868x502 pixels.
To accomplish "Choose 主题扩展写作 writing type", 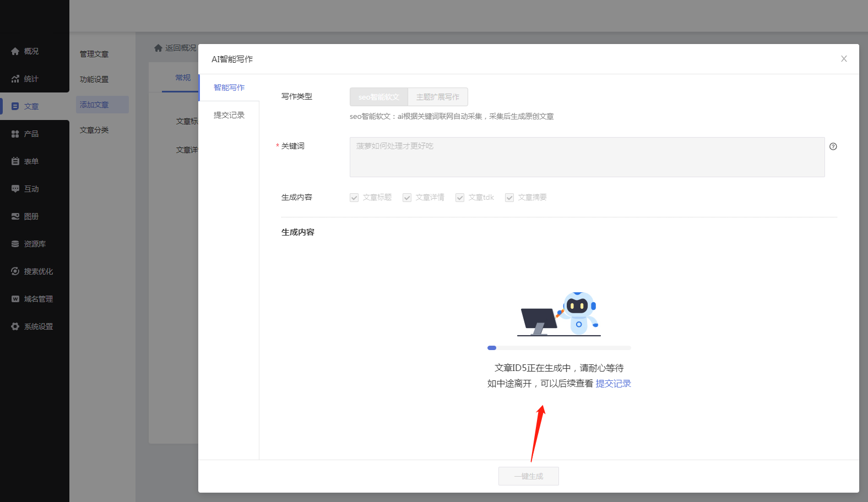I will tap(438, 97).
